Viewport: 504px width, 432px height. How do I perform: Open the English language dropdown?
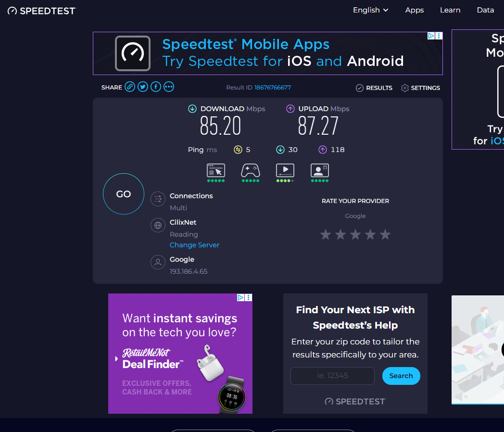(x=370, y=10)
